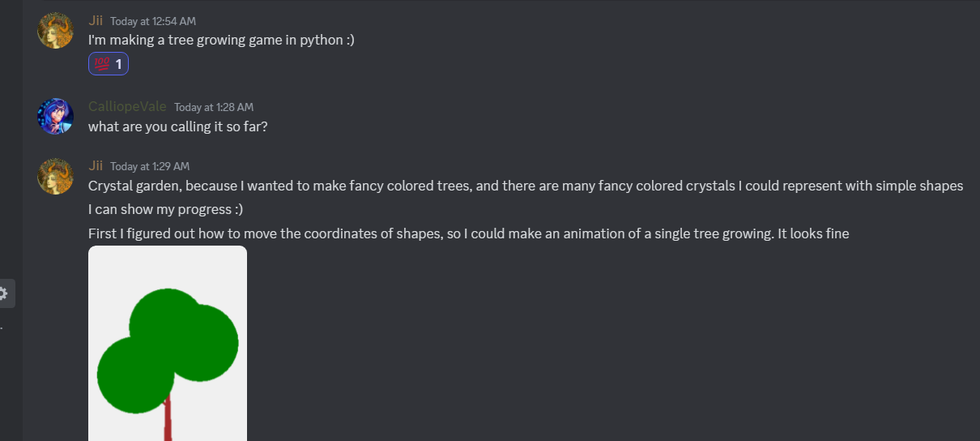
Task: Click the Today at 1:28 AM timestamp
Action: pyautogui.click(x=214, y=107)
